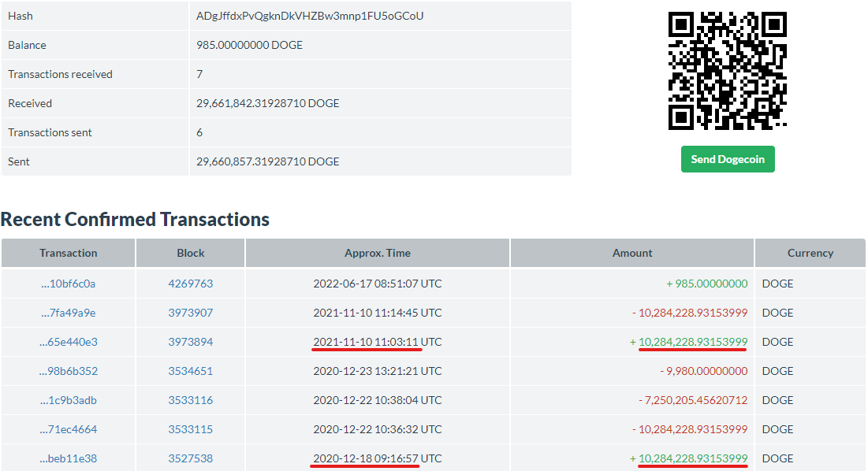Click the Send Dogecoin button
The image size is (868, 471).
click(x=728, y=159)
